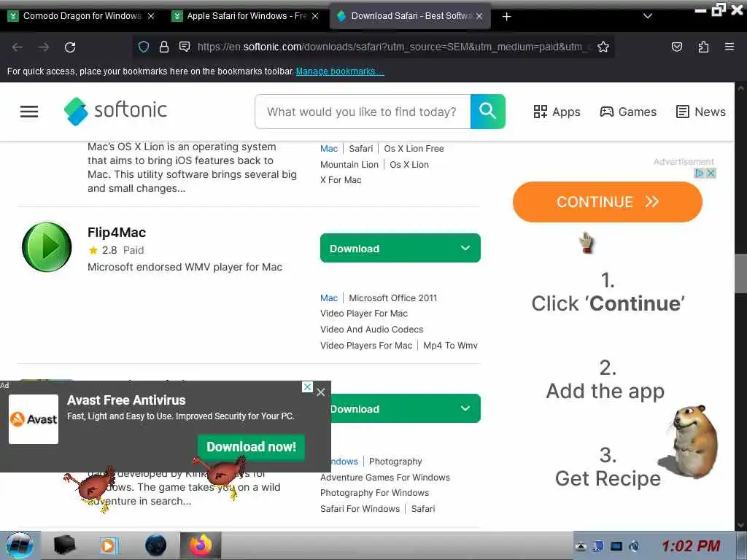Click the AdChoices triangle icon in sidebar
The height and width of the screenshot is (560, 747).
(700, 174)
